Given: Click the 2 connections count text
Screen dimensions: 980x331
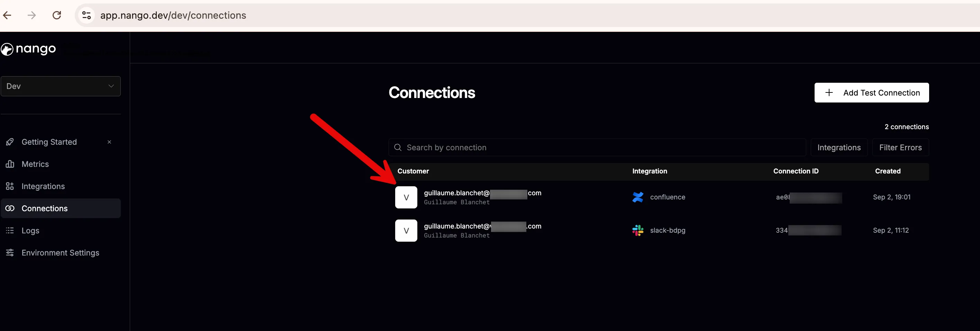Looking at the screenshot, I should (907, 127).
